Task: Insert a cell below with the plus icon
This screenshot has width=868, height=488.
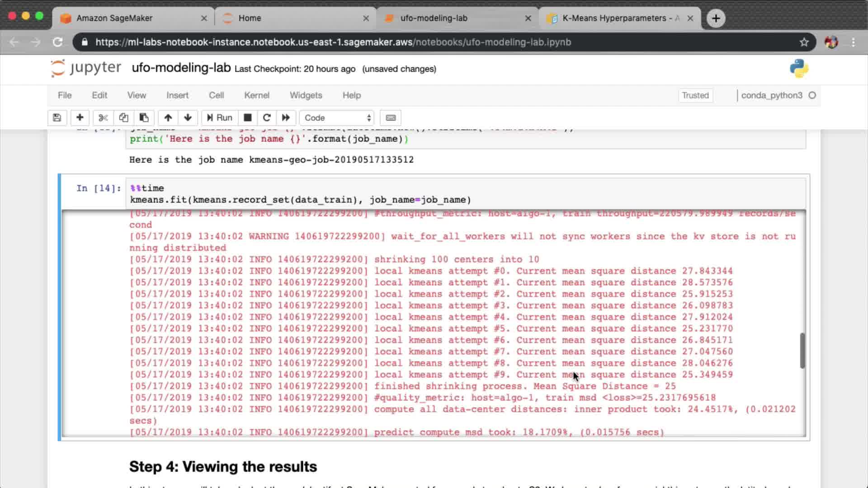Action: point(80,118)
